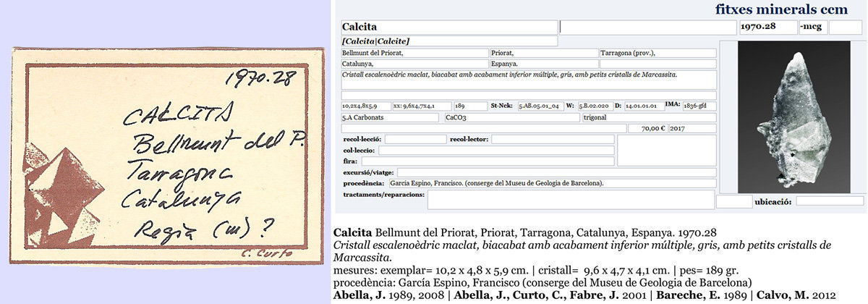Screen dimensions: 868x304
Task: Click the St-Nck field '5.AB.05.01_04'
Action: pyautogui.click(x=540, y=106)
